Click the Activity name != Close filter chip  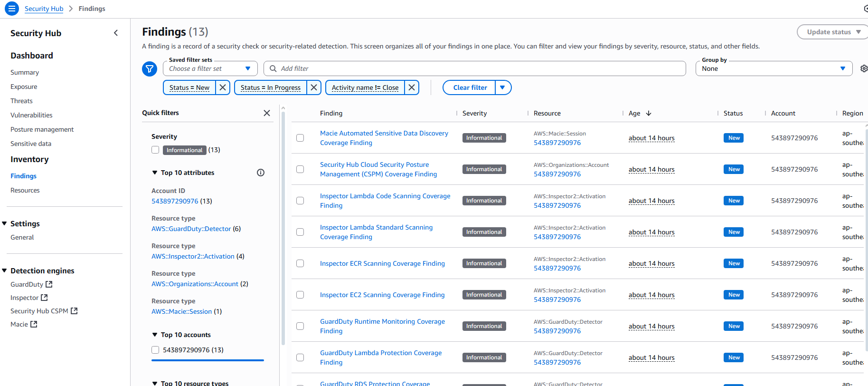click(x=365, y=87)
